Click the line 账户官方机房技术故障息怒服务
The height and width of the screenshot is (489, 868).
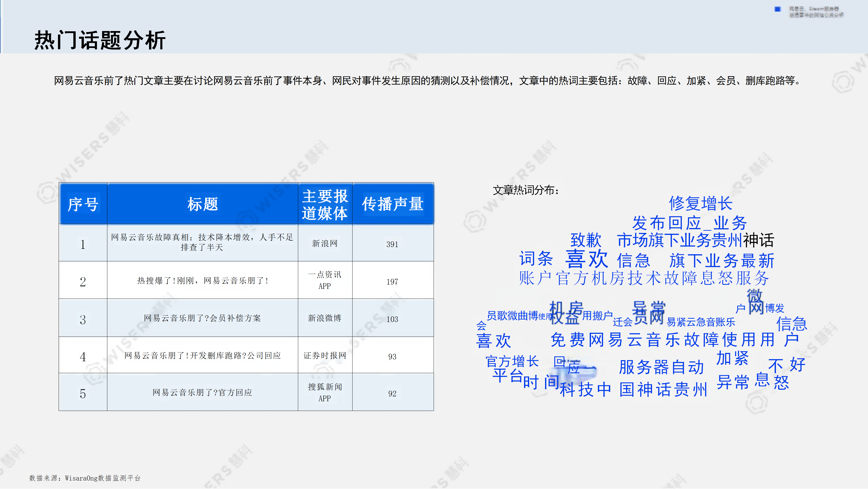(x=644, y=278)
